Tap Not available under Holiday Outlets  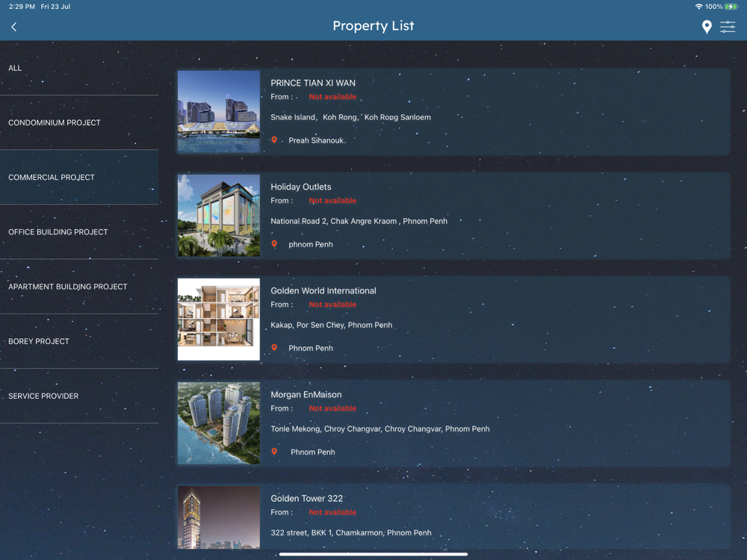332,200
